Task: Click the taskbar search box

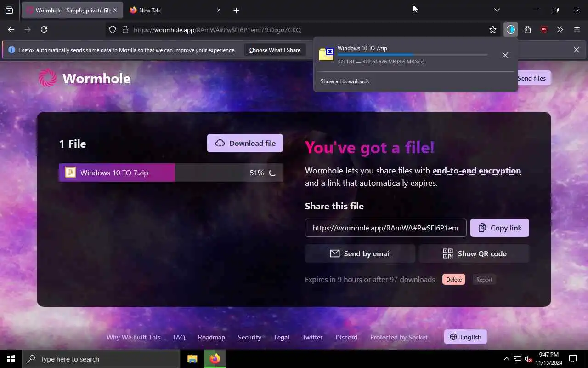Action: (x=101, y=359)
